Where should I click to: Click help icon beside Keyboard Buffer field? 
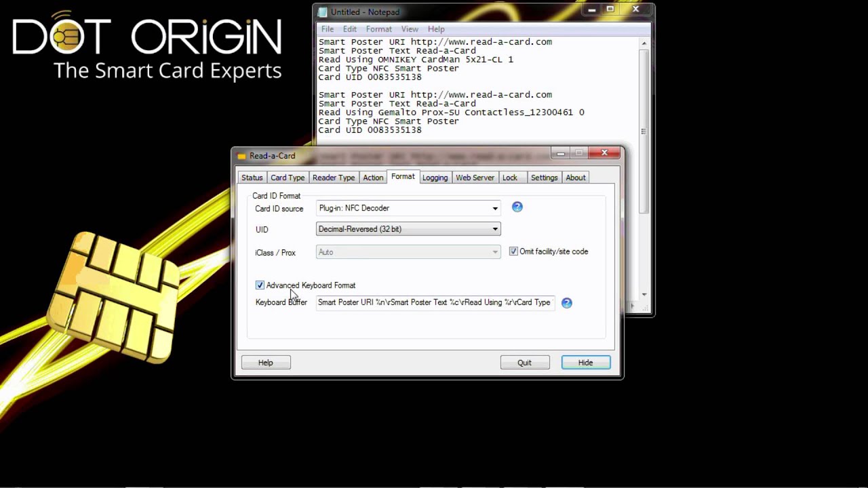[567, 303]
